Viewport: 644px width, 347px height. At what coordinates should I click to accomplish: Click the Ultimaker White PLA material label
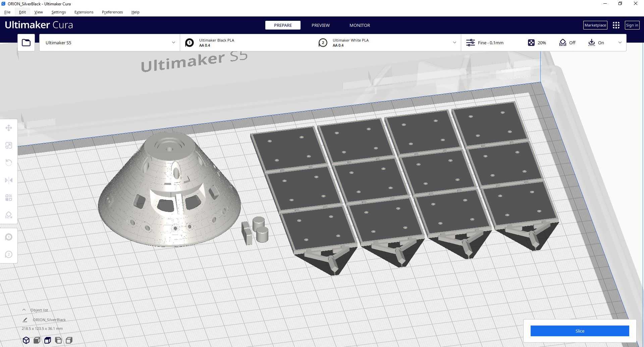point(351,40)
